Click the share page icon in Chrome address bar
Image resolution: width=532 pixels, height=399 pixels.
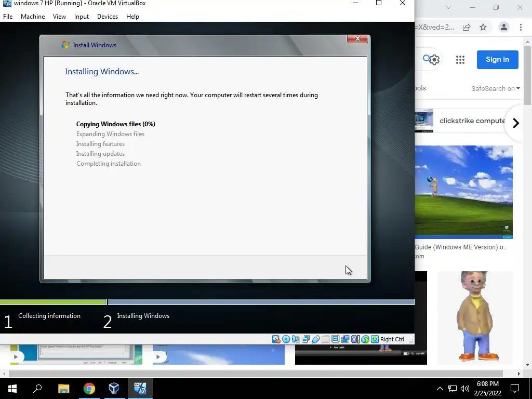(467, 27)
